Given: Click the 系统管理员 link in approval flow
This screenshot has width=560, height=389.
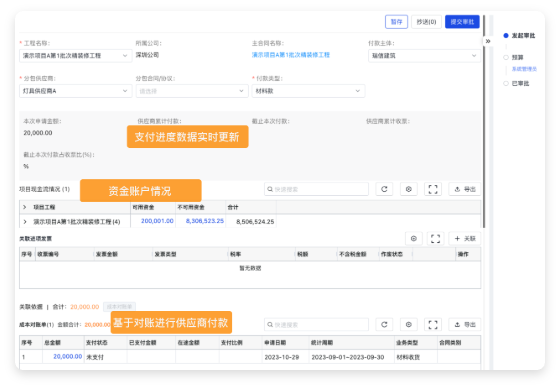Looking at the screenshot, I should coord(524,69).
